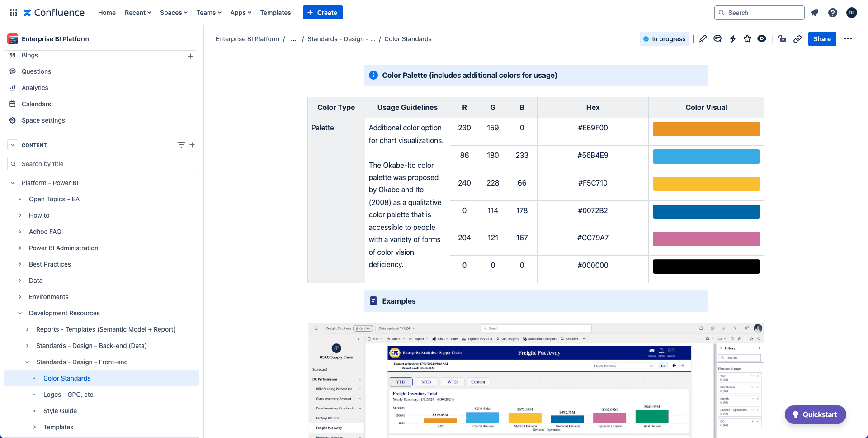
Task: Open the Freight Put Away example screenshot
Action: coord(536,380)
